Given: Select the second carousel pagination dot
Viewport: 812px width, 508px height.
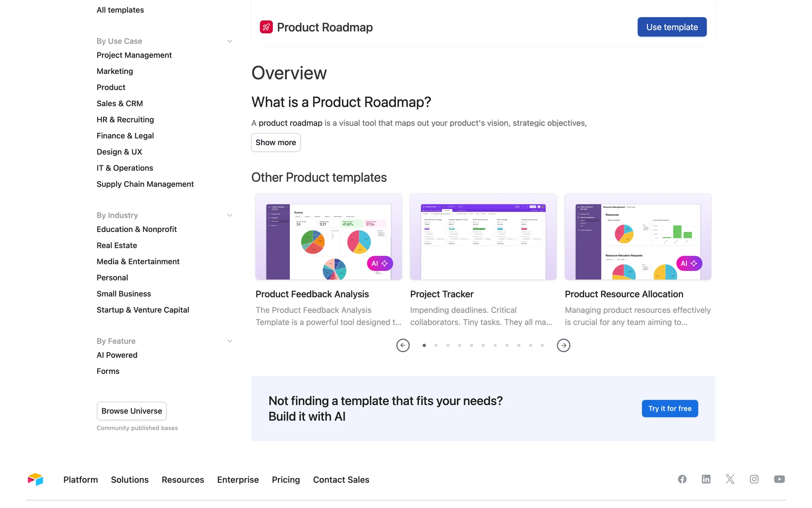Looking at the screenshot, I should pyautogui.click(x=436, y=345).
